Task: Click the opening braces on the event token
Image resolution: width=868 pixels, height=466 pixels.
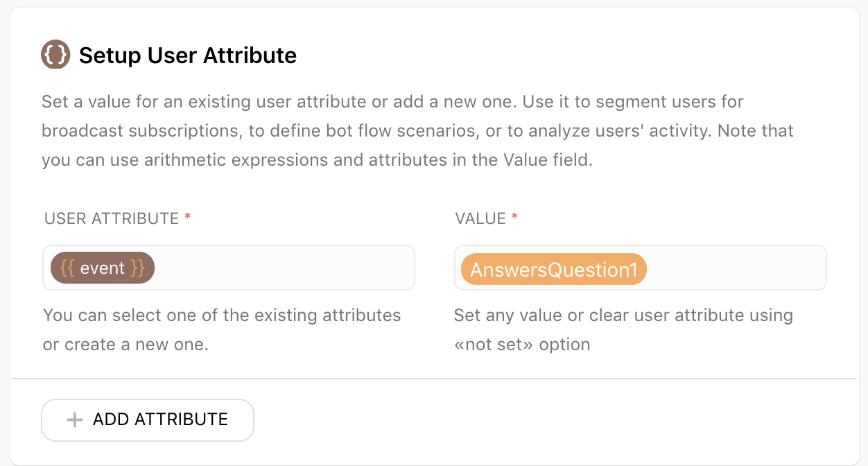Action: pos(67,268)
